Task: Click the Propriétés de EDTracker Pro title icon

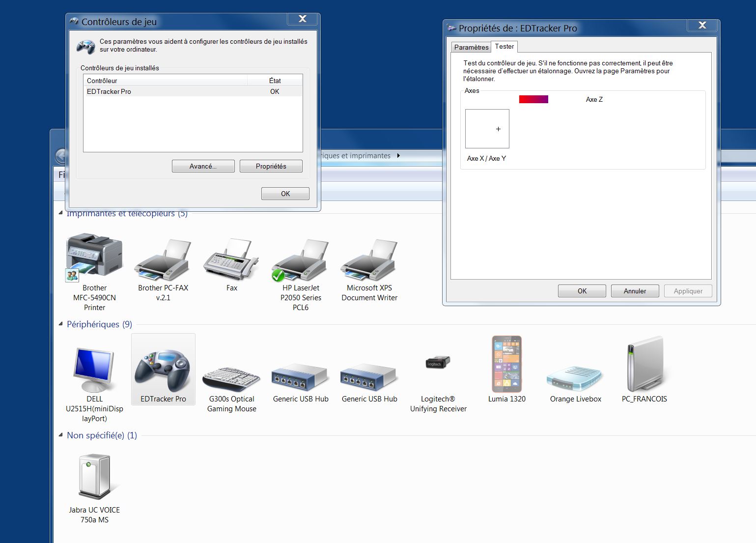Action: coord(451,28)
